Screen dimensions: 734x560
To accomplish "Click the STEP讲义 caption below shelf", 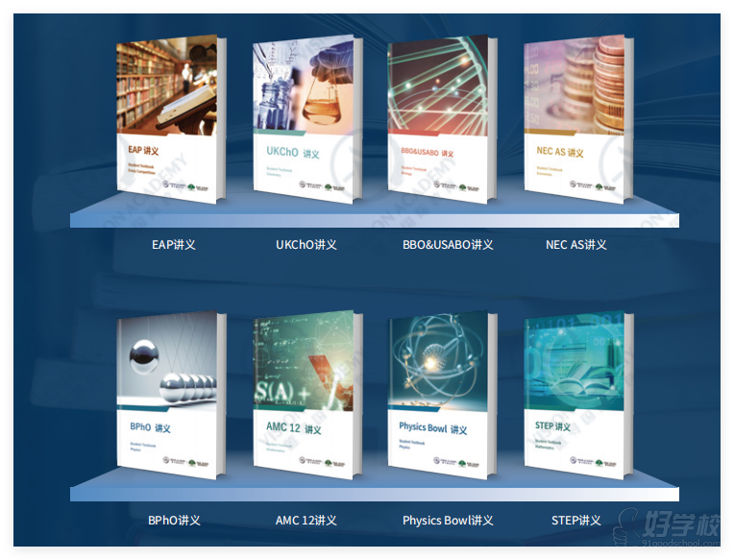I will click(x=576, y=521).
